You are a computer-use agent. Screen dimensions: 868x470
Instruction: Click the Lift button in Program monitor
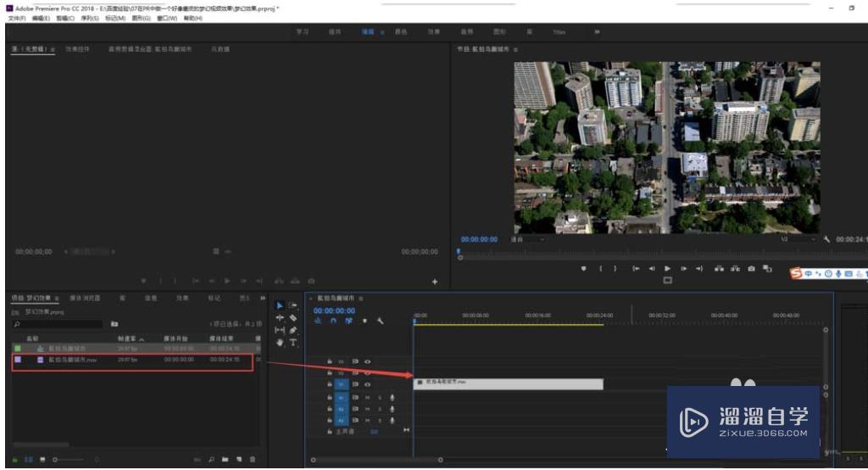(719, 268)
